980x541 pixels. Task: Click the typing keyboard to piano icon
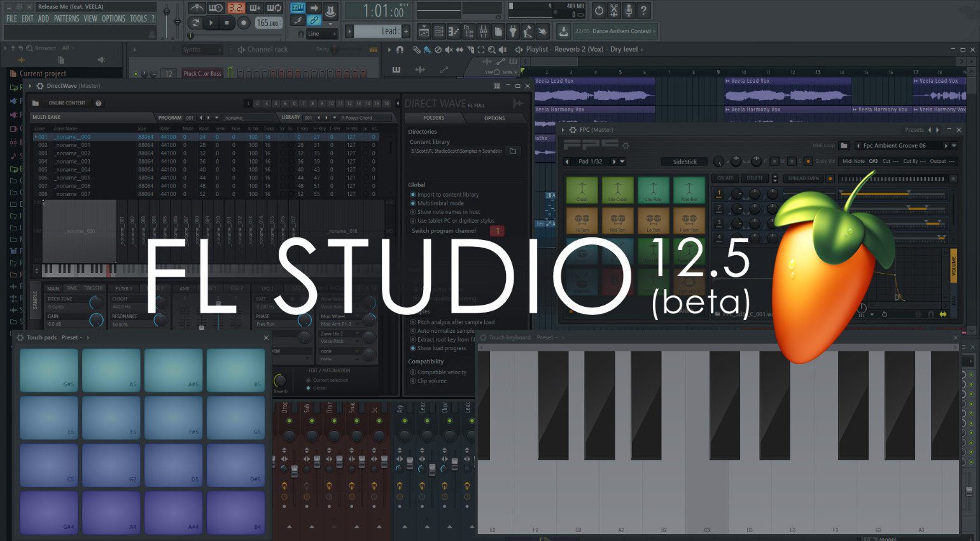point(297,8)
